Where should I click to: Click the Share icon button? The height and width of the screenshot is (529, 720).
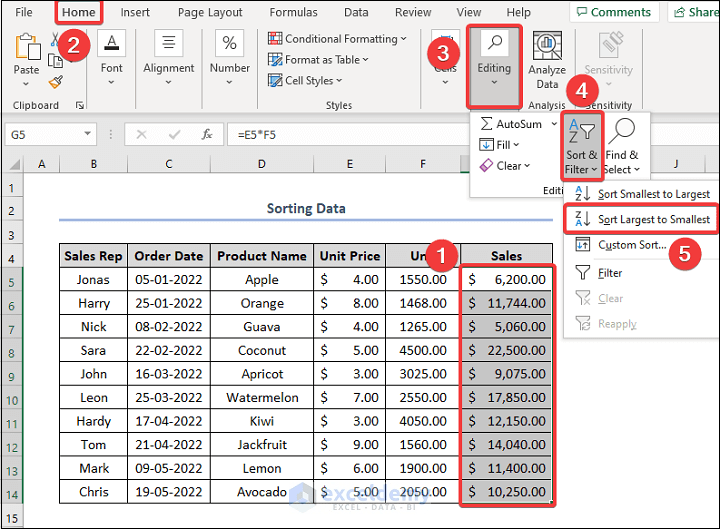click(x=693, y=12)
